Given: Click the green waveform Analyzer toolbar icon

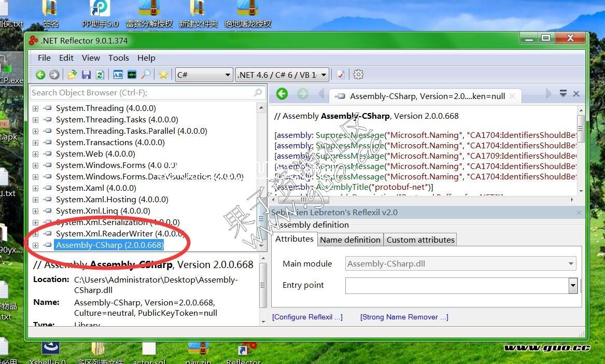Looking at the screenshot, I should 132,75.
